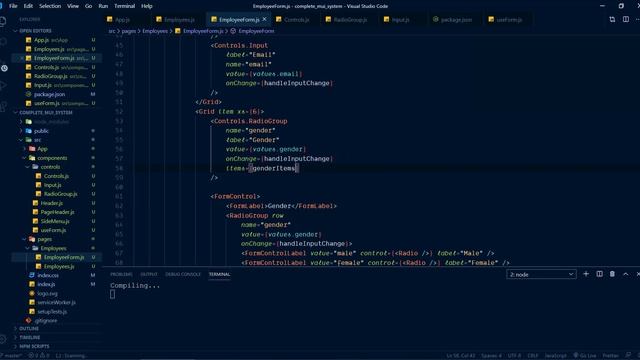Open SideMenu.js in the file tree
This screenshot has width=640, height=360.
pyautogui.click(x=55, y=221)
